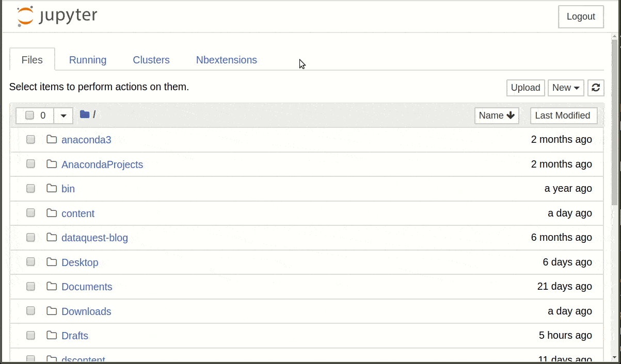Open the New dropdown menu
Image resolution: width=621 pixels, height=364 pixels.
point(565,88)
